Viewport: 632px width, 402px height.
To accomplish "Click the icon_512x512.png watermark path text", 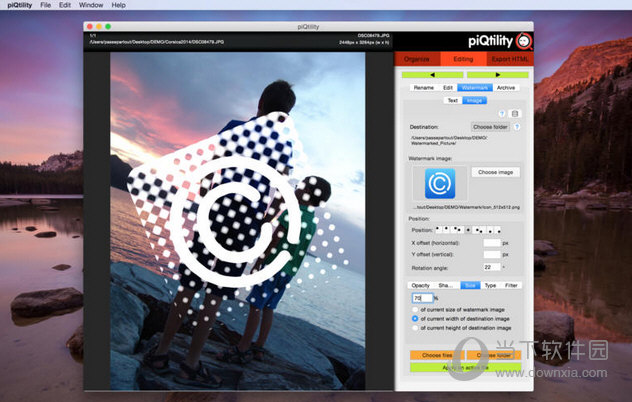I will tap(466, 207).
